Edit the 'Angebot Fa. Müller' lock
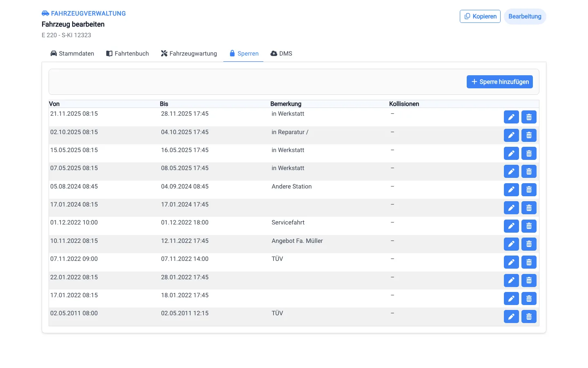 [x=511, y=244]
